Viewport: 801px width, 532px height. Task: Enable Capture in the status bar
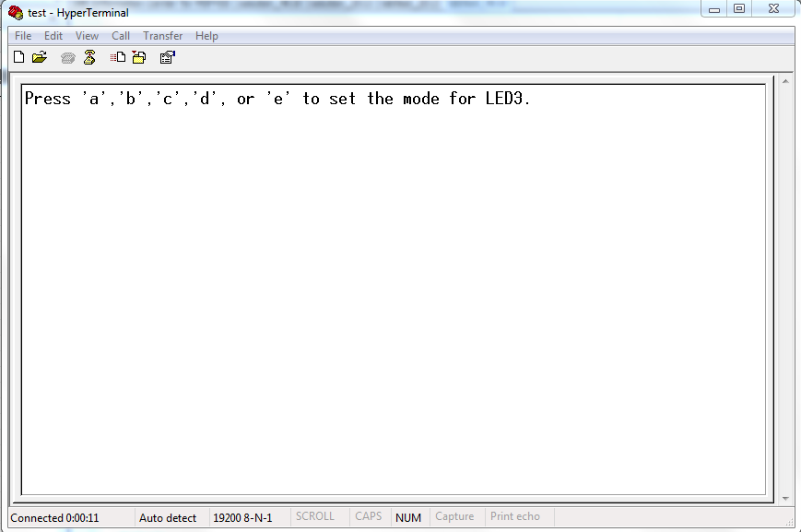[454, 517]
